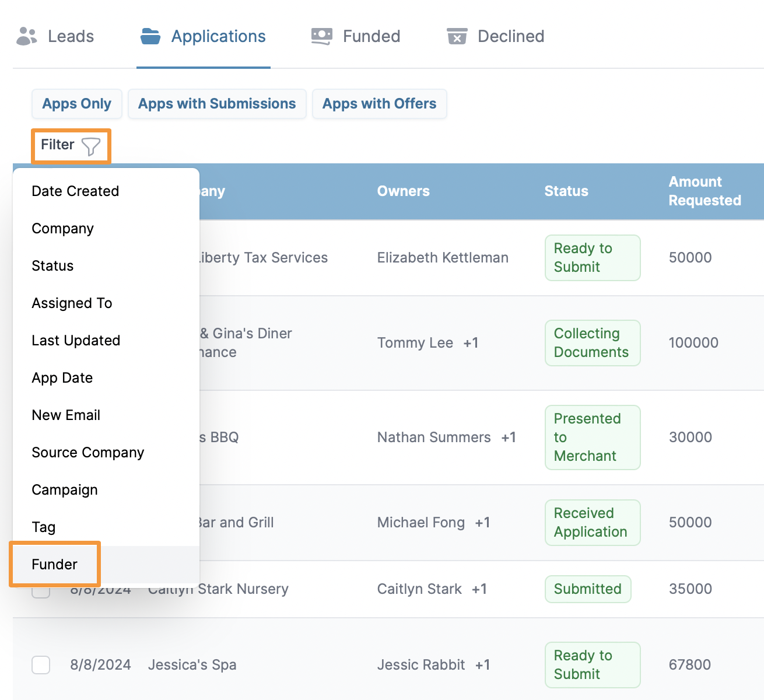Screen dimensions: 764x700
Task: Click the Apps Only button
Action: [x=76, y=104]
